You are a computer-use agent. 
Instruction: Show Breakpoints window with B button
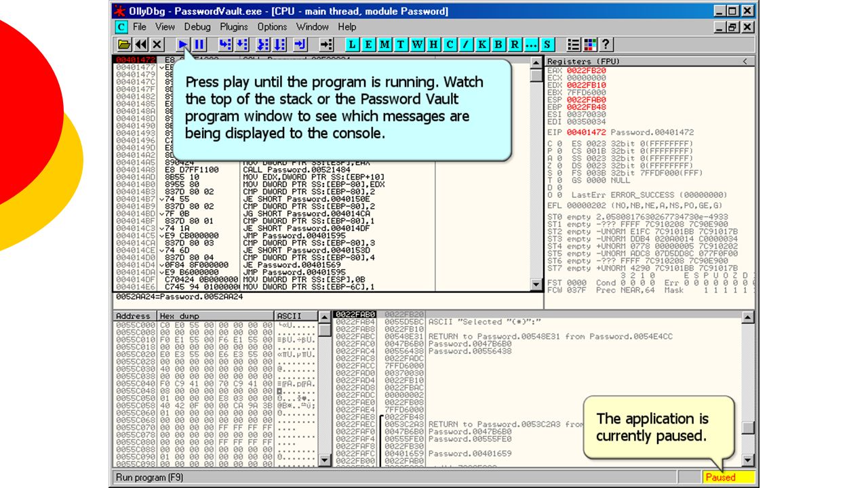499,45
